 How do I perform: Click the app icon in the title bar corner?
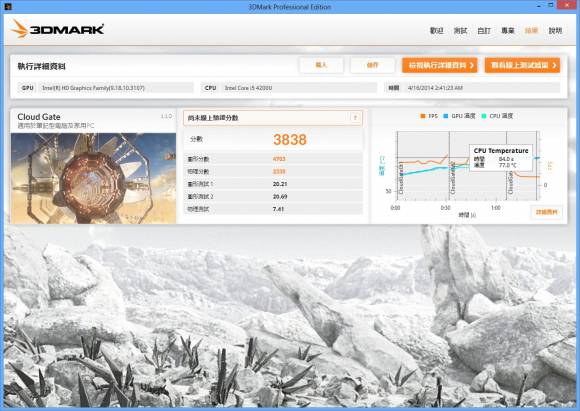tap(8, 6)
